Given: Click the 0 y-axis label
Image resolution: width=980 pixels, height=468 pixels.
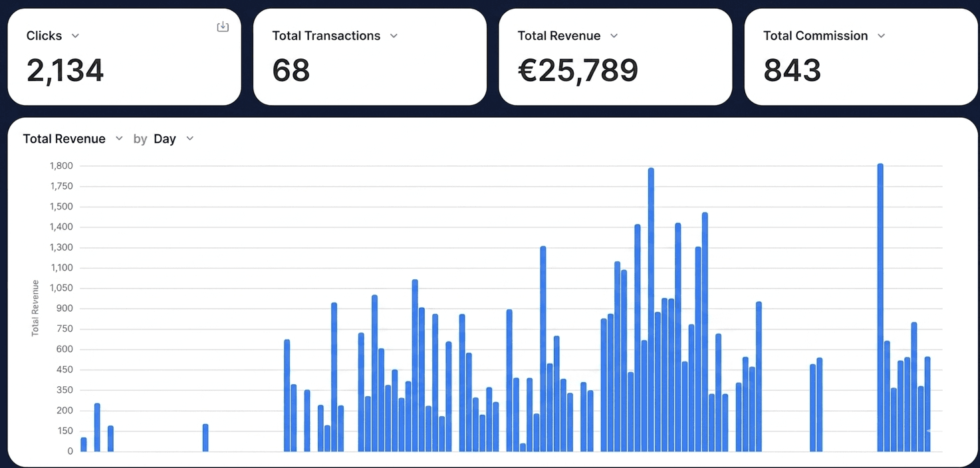Looking at the screenshot, I should click(x=70, y=451).
